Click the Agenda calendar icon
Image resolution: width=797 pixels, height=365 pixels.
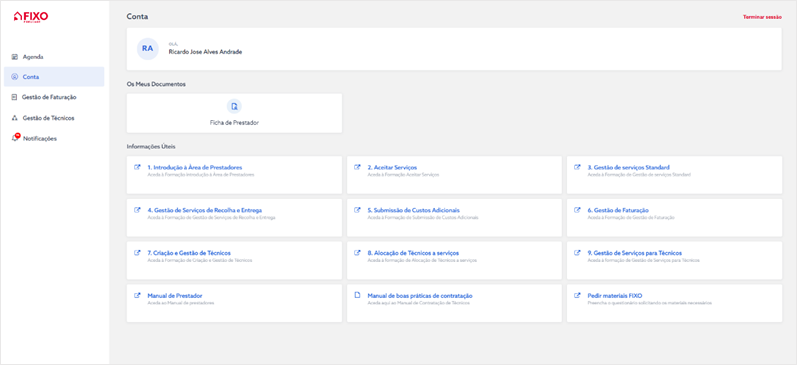(15, 57)
